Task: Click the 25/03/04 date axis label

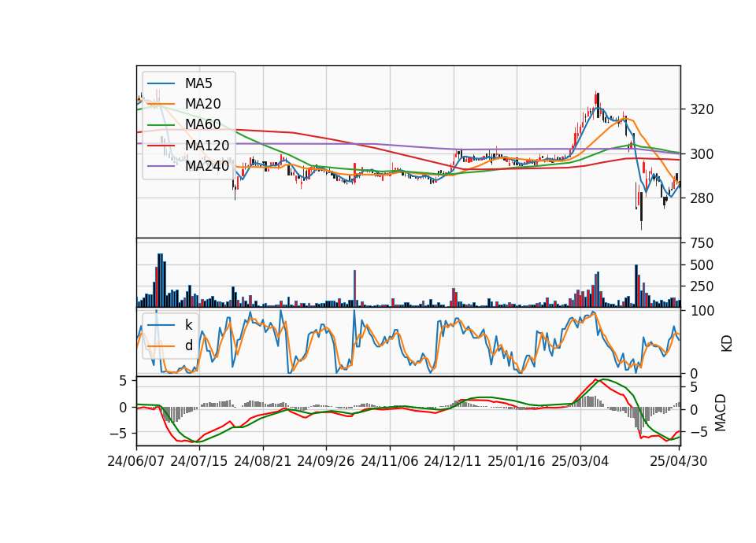Action: point(580,461)
